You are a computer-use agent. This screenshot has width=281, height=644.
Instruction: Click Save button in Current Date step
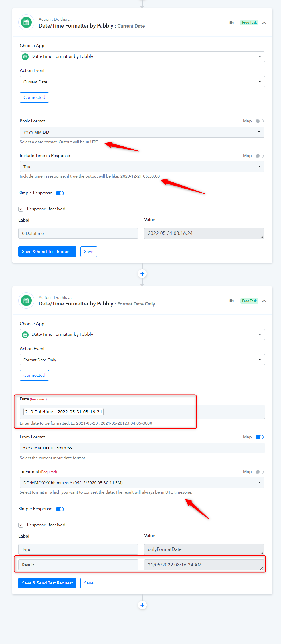coord(89,252)
